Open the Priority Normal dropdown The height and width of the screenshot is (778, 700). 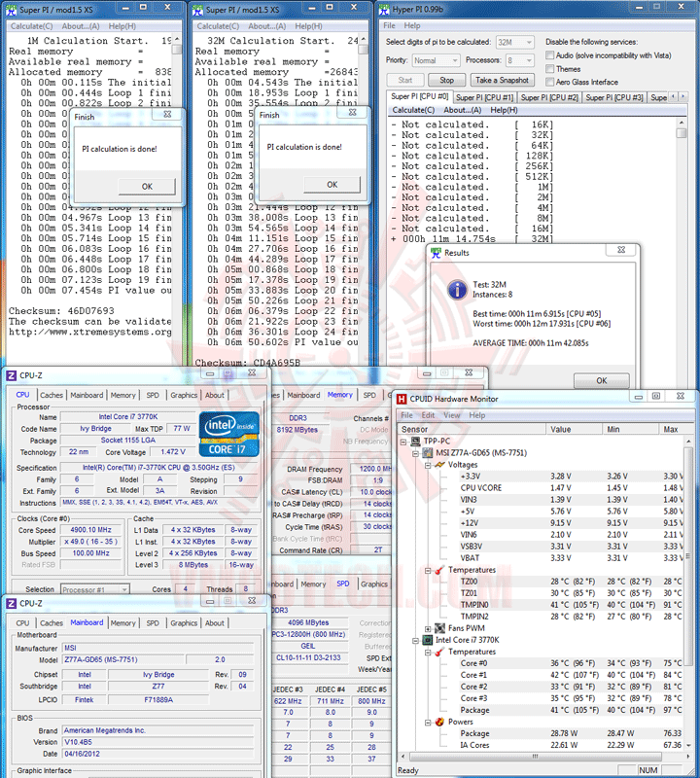(436, 60)
